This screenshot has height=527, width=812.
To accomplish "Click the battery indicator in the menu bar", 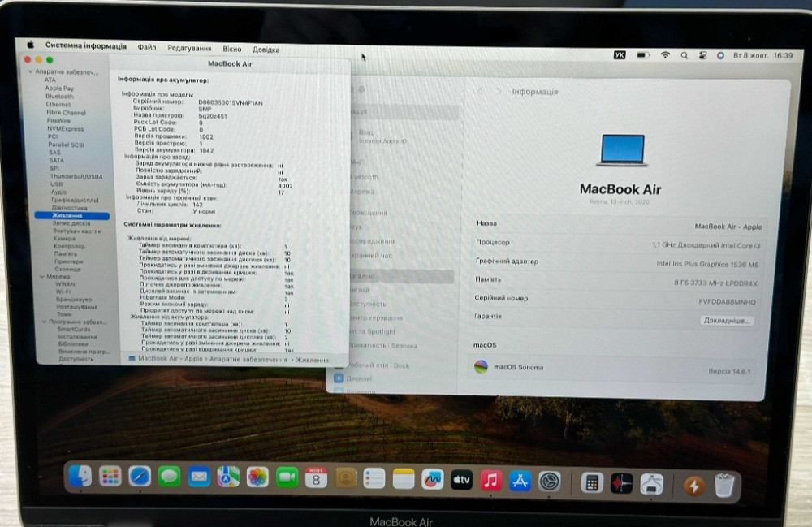I will coord(643,54).
